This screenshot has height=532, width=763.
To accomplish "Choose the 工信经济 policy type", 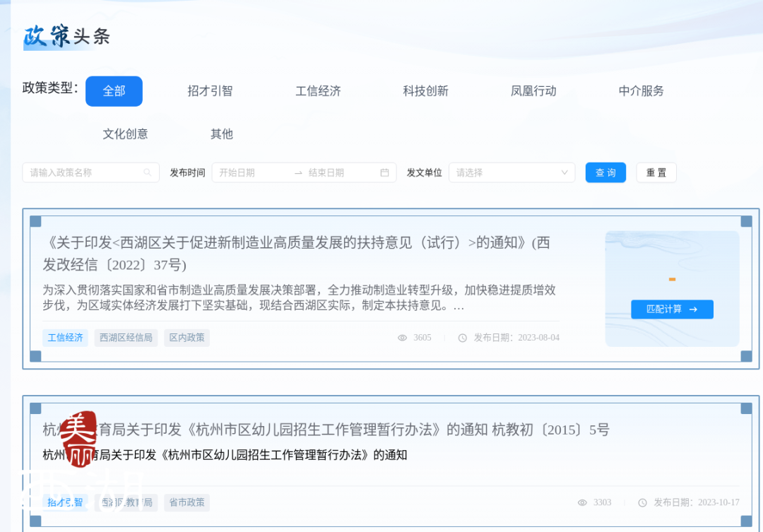I will click(x=318, y=91).
